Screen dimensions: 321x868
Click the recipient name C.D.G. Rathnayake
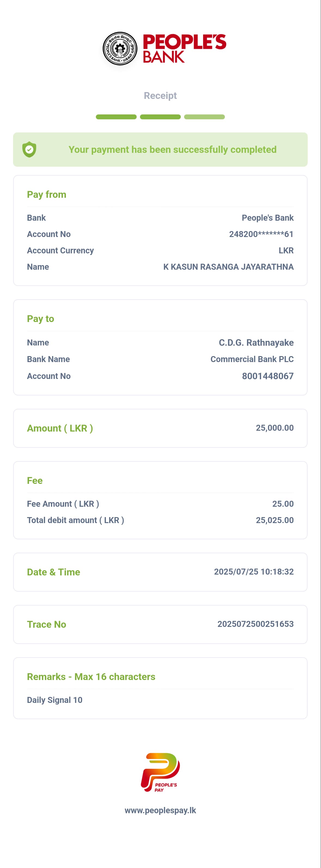click(x=256, y=342)
